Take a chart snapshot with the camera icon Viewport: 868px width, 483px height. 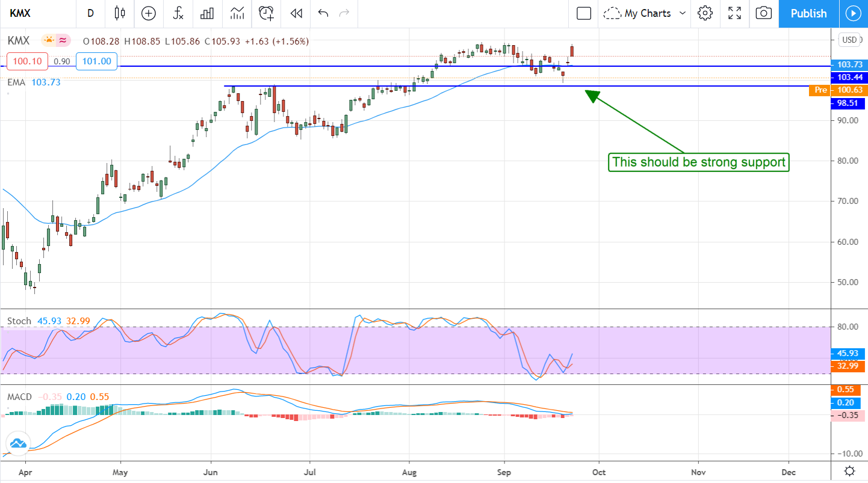coord(763,13)
